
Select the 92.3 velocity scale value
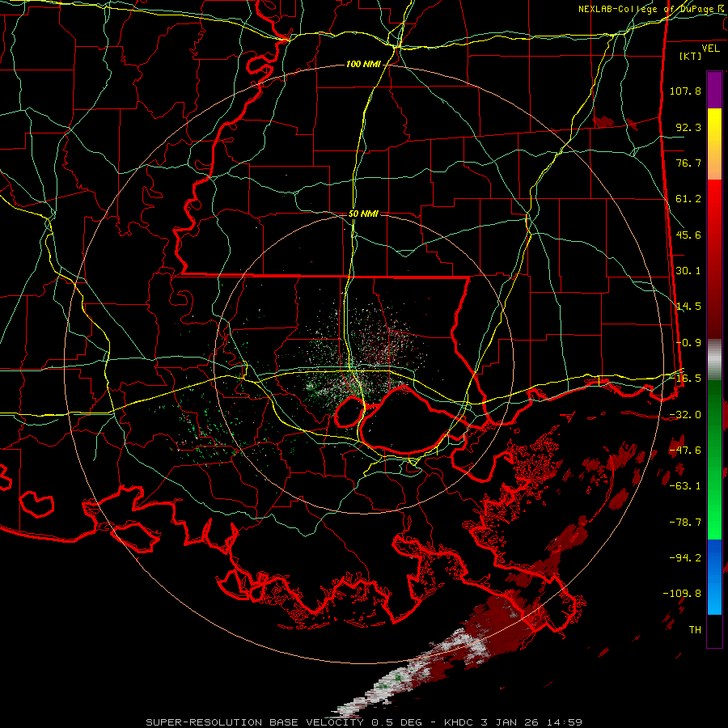pyautogui.click(x=688, y=127)
